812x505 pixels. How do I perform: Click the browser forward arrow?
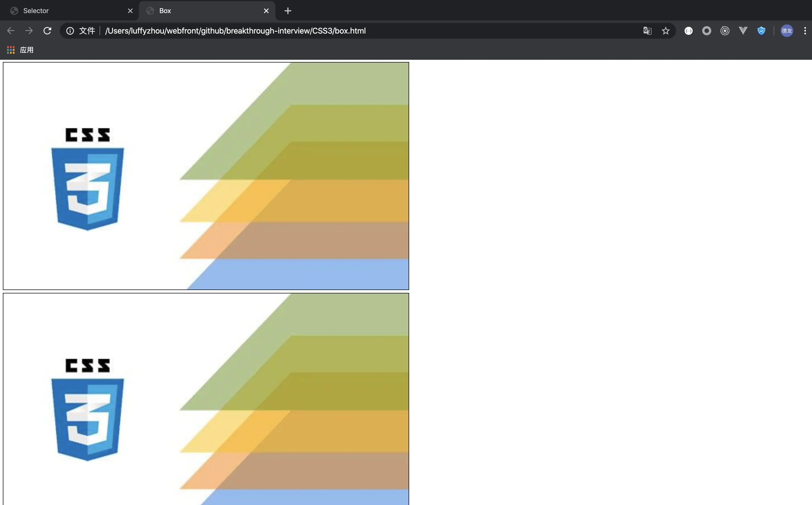coord(29,31)
